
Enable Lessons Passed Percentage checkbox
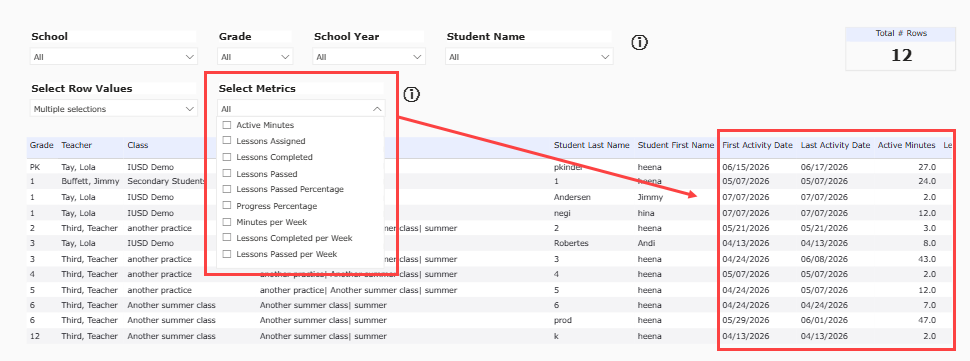click(x=226, y=189)
